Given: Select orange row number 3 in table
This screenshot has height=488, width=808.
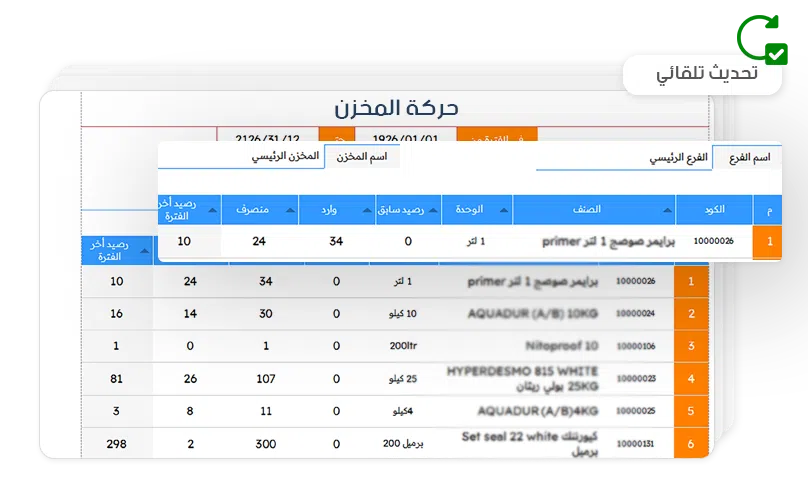Looking at the screenshot, I should coord(691,346).
